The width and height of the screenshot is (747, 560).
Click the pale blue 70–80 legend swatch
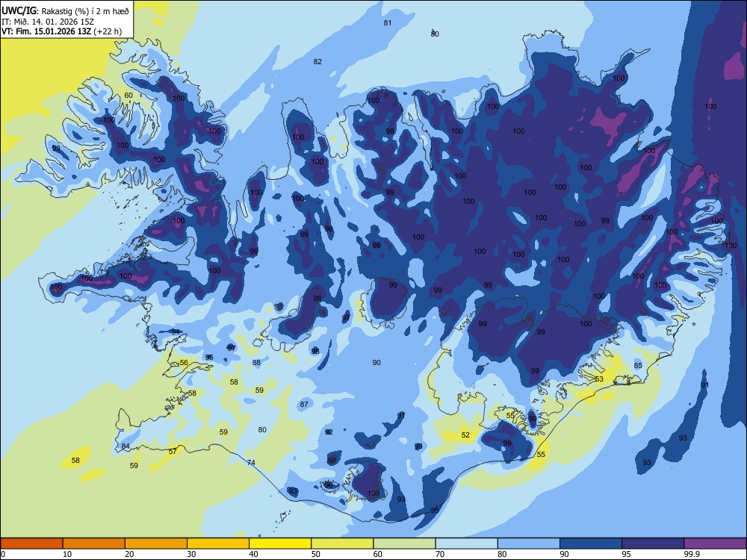tap(466, 544)
